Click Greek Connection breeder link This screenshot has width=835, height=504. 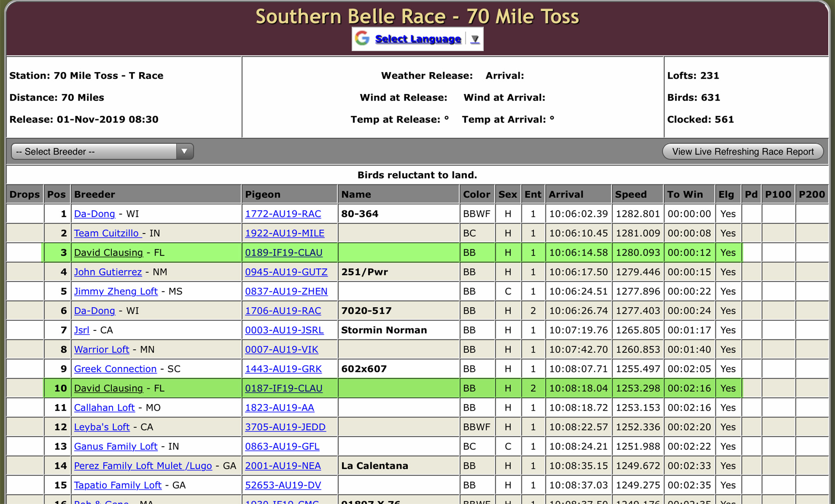[115, 369]
